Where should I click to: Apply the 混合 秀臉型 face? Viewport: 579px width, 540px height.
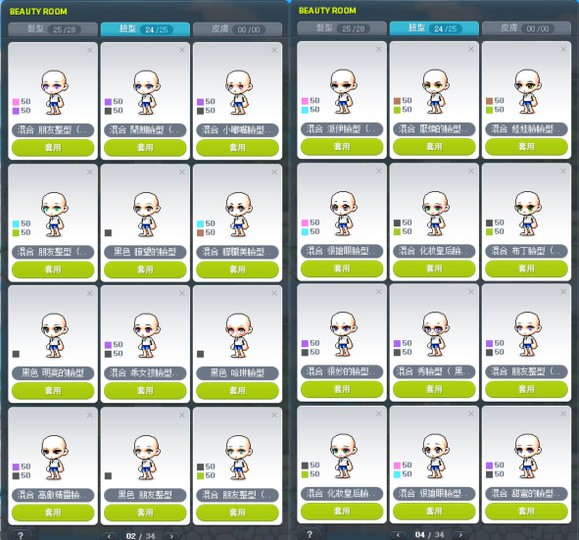[434, 389]
